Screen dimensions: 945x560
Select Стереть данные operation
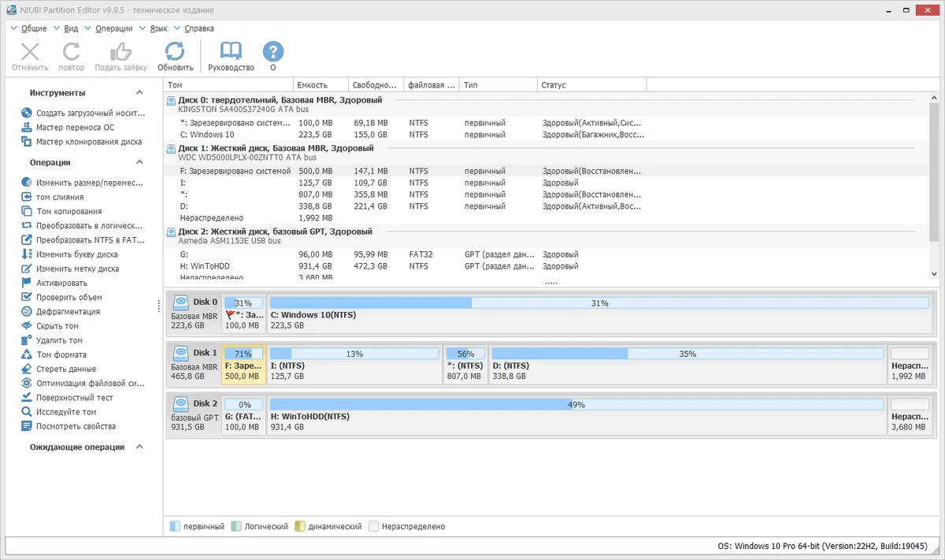59,369
